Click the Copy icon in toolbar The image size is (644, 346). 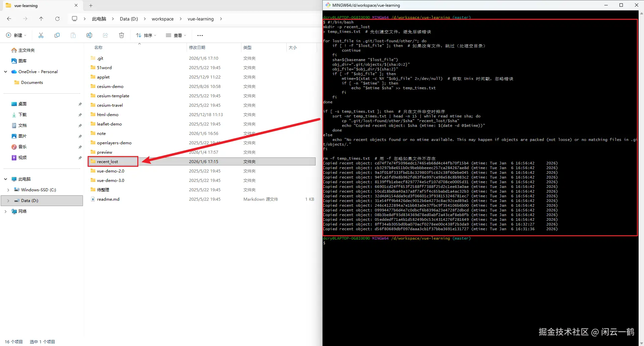pyautogui.click(x=57, y=35)
